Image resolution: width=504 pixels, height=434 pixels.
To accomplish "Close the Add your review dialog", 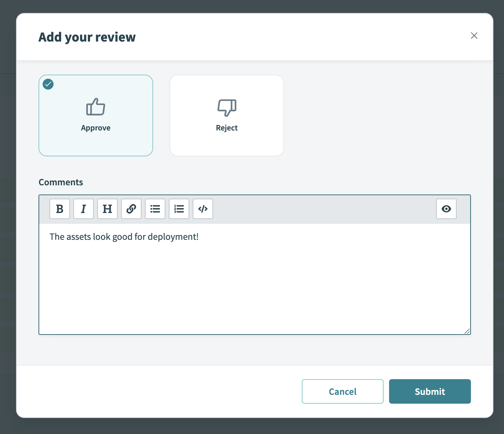I will pyautogui.click(x=474, y=36).
